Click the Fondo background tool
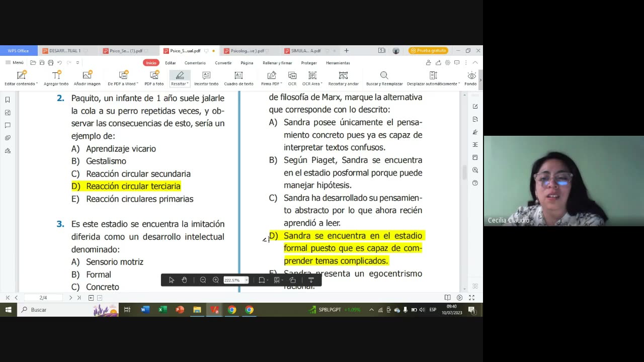The height and width of the screenshot is (362, 644). [x=471, y=78]
